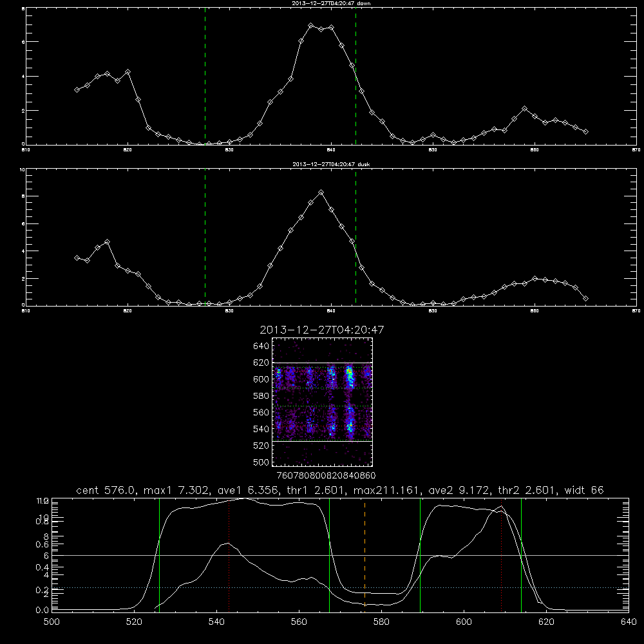
Task: Click the last diamond data point of dawn curve
Action: [585, 131]
